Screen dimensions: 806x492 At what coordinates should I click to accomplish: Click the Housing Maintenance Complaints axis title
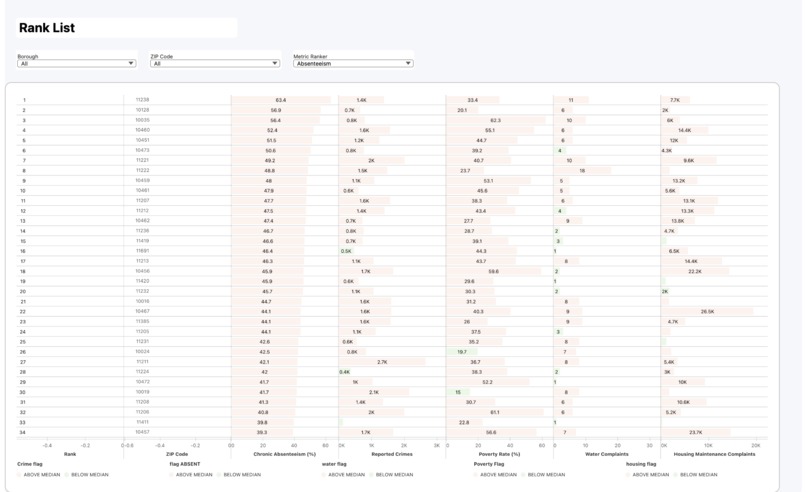(714, 454)
